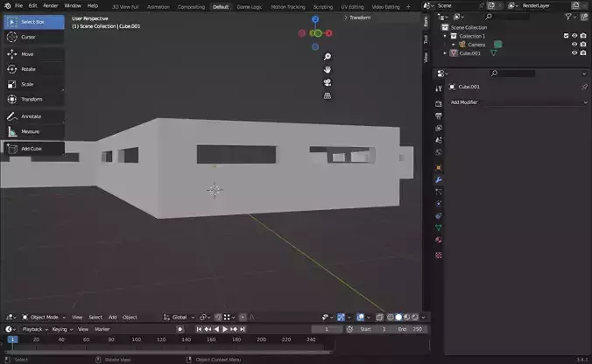Hide Collection 1 in viewport with eye icon

(574, 36)
